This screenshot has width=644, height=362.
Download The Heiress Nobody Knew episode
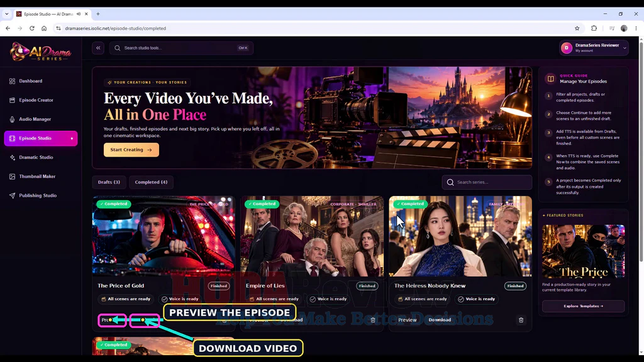pos(440,320)
